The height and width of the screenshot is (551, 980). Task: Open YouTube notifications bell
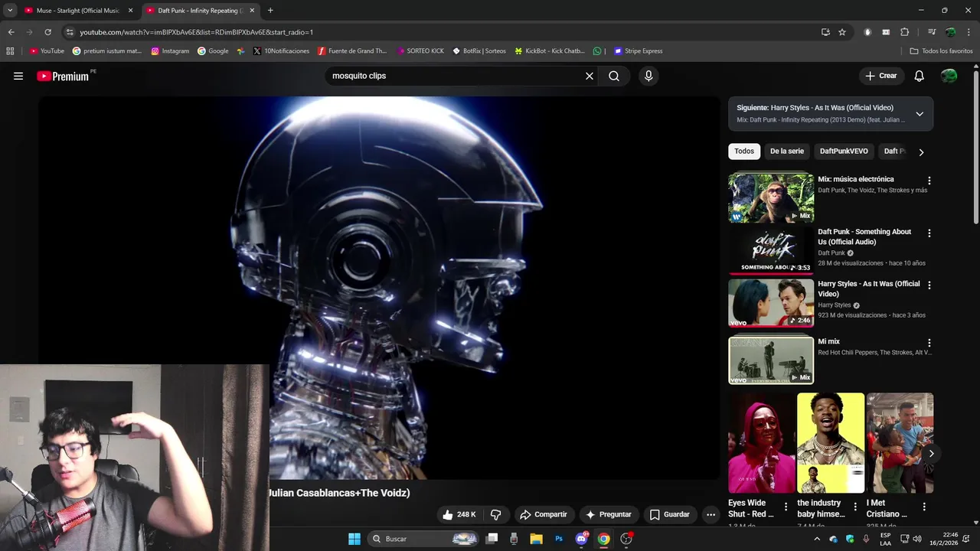[x=920, y=76]
